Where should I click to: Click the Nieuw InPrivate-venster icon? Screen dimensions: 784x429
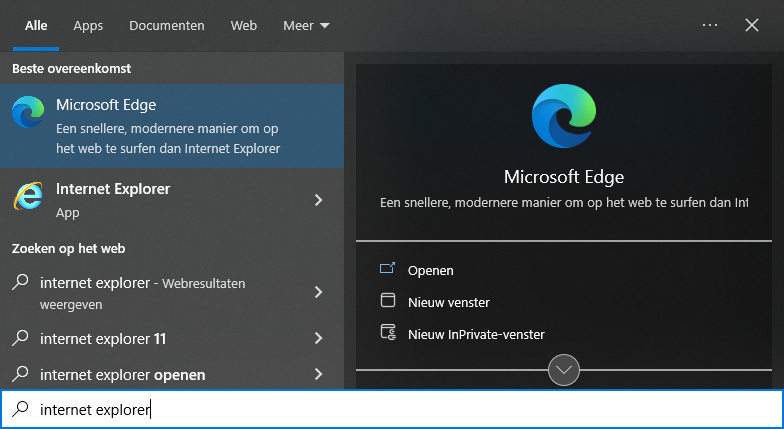pyautogui.click(x=388, y=332)
